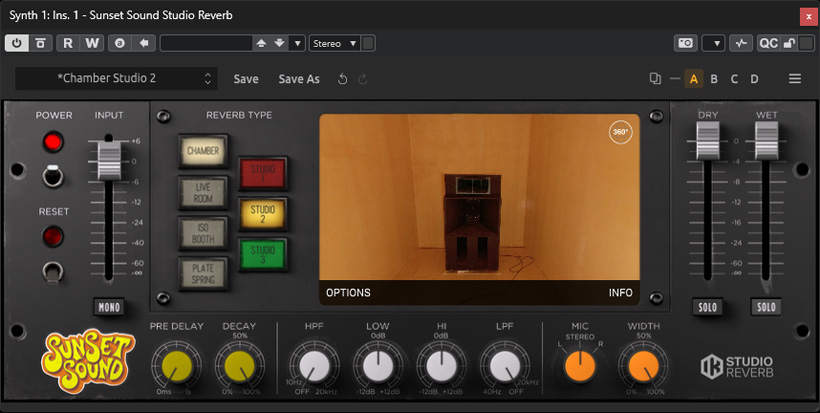Image resolution: width=820 pixels, height=413 pixels.
Task: Select snapshot C
Action: (734, 79)
